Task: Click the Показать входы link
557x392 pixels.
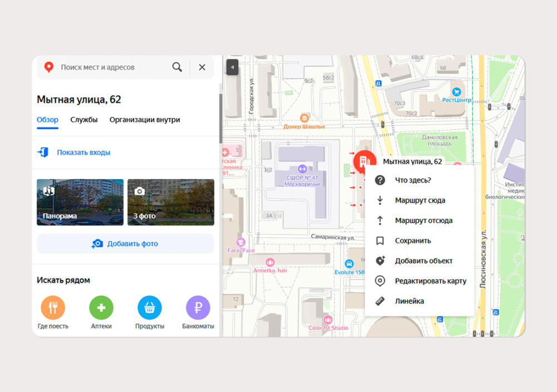Action: [x=84, y=153]
